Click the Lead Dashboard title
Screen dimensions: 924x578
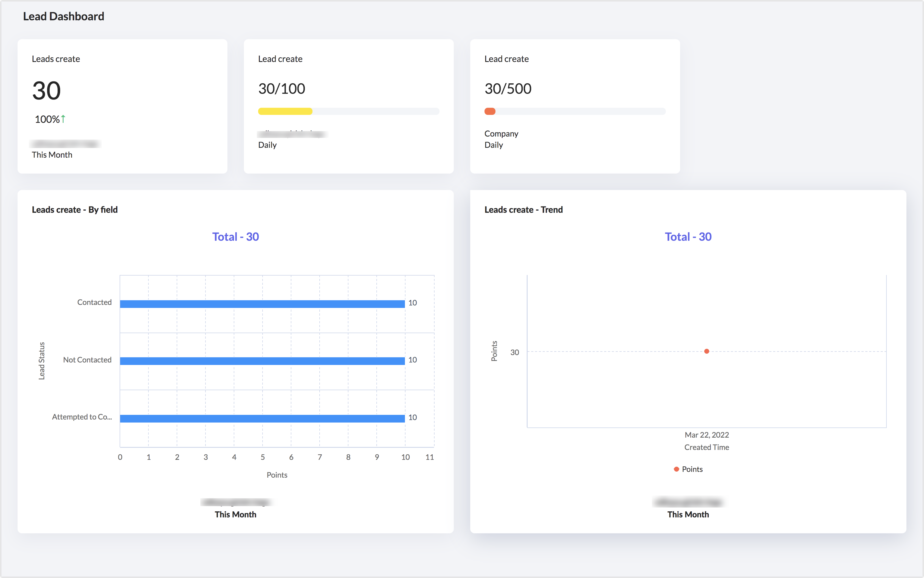tap(63, 16)
